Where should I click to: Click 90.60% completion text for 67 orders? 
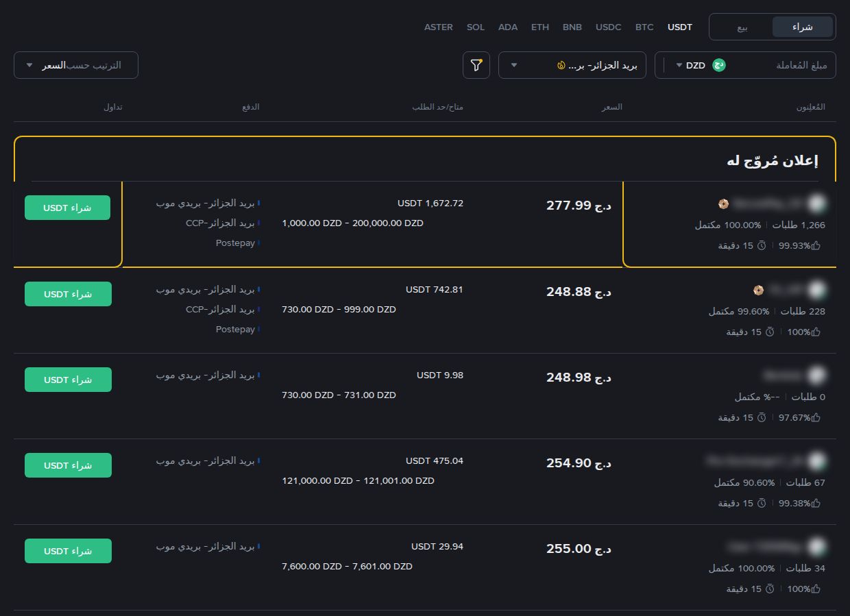pos(745,483)
